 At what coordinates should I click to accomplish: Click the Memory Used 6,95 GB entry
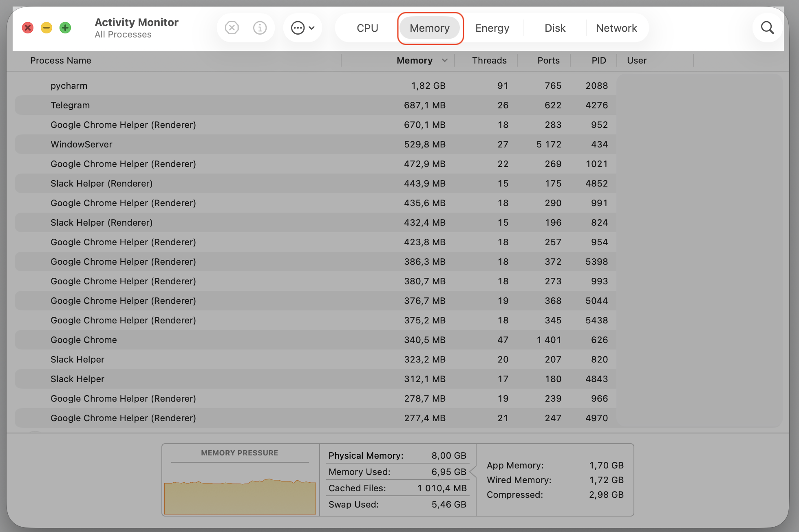[397, 472]
